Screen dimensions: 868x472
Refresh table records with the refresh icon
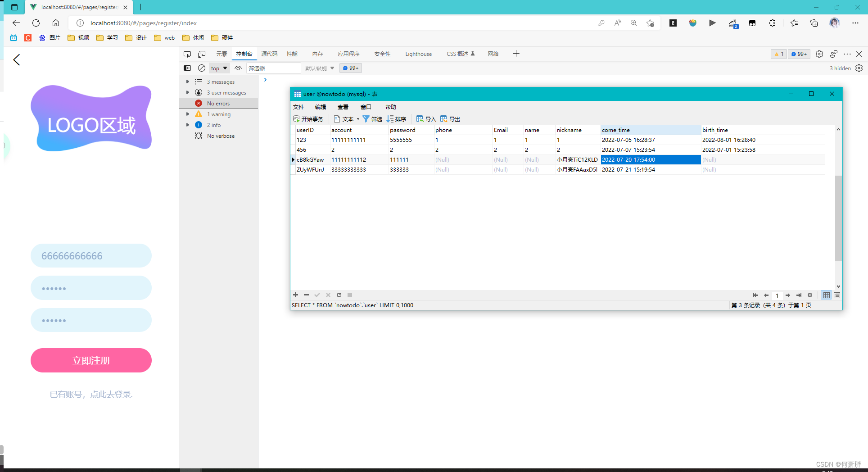[339, 295]
